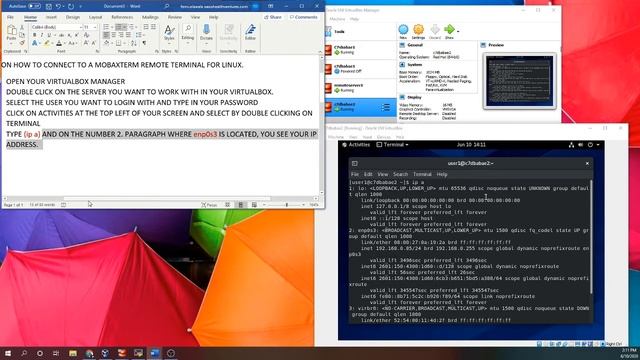Click the zoom slider in Word status bar
The width and height of the screenshot is (640, 360).
coord(286,204)
